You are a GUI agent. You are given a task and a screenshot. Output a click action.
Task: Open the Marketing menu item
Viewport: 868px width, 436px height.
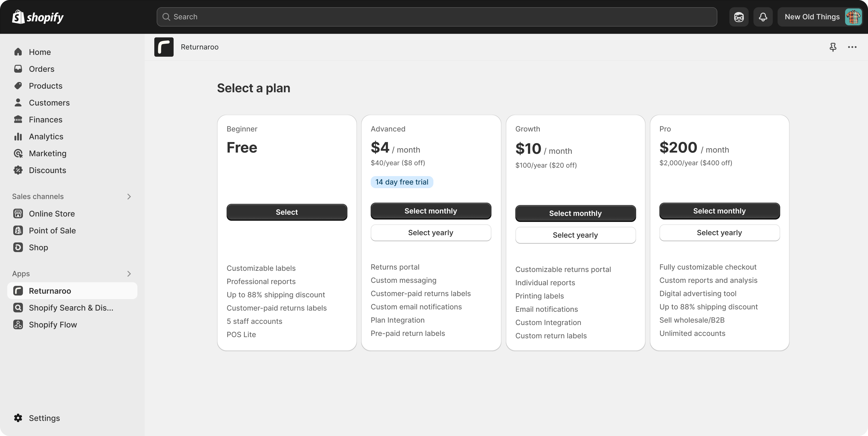[47, 153]
